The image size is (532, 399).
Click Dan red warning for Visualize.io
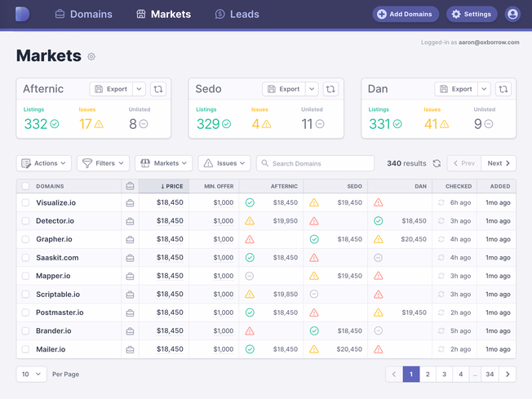379,202
